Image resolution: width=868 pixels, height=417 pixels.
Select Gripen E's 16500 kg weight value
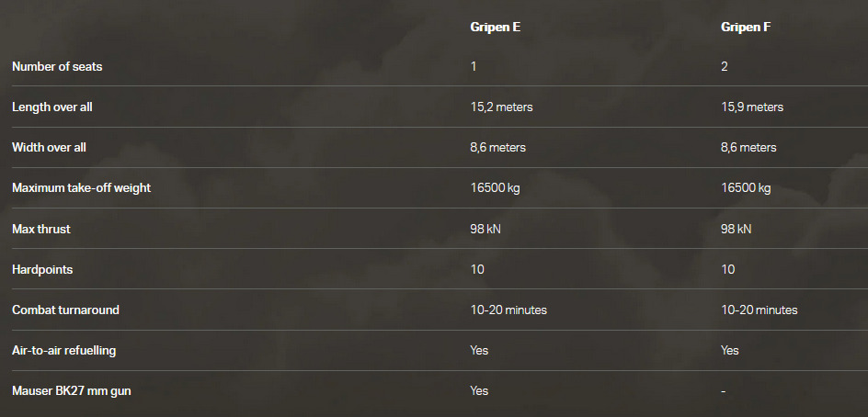point(495,188)
